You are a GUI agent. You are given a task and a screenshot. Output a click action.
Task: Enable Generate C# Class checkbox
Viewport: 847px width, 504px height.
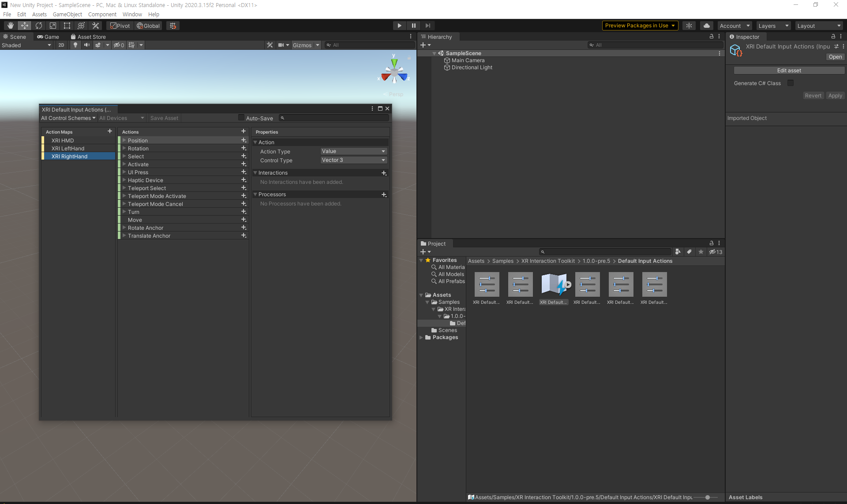(791, 83)
